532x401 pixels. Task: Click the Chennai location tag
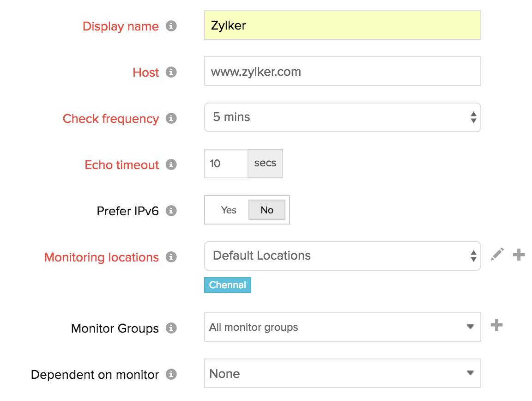pos(227,285)
